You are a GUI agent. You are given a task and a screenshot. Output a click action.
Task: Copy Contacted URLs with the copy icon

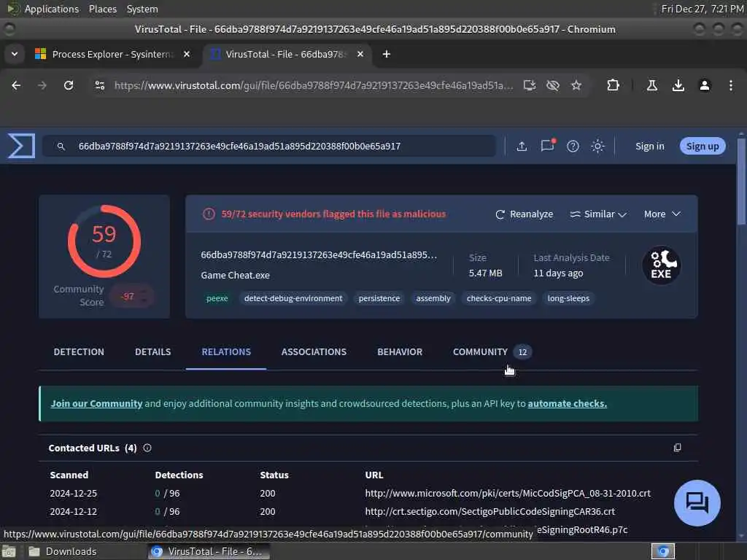(677, 448)
